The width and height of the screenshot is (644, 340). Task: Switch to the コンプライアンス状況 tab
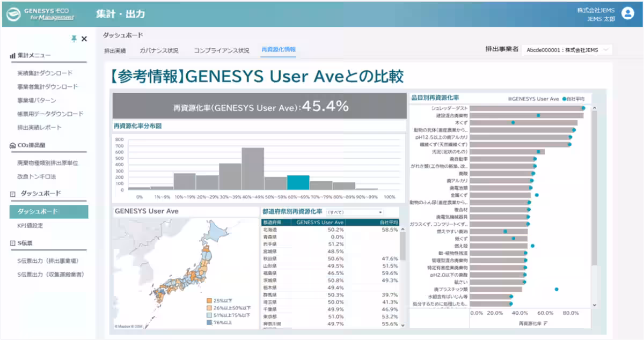222,50
